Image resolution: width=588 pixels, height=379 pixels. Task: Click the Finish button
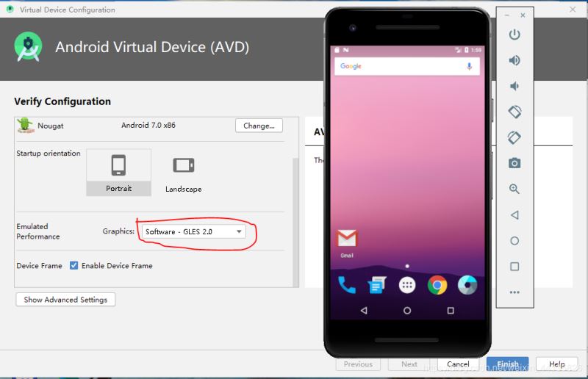[x=508, y=364]
